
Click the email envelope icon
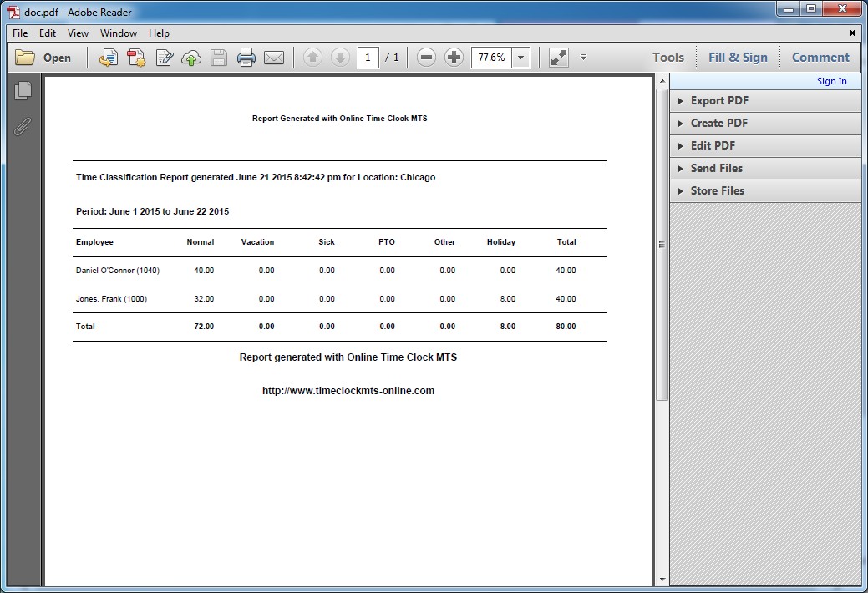(274, 58)
